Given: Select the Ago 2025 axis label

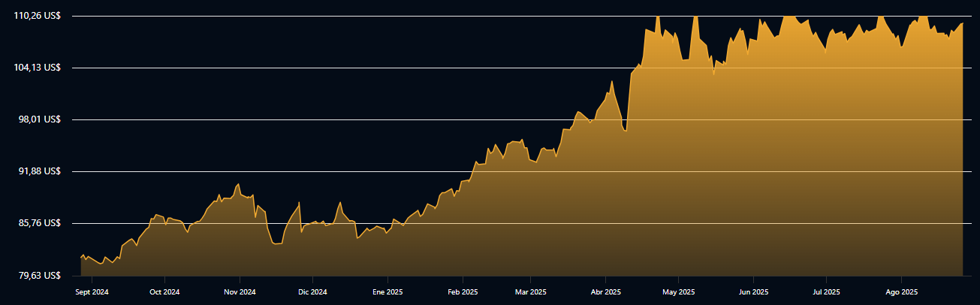Looking at the screenshot, I should tap(901, 291).
